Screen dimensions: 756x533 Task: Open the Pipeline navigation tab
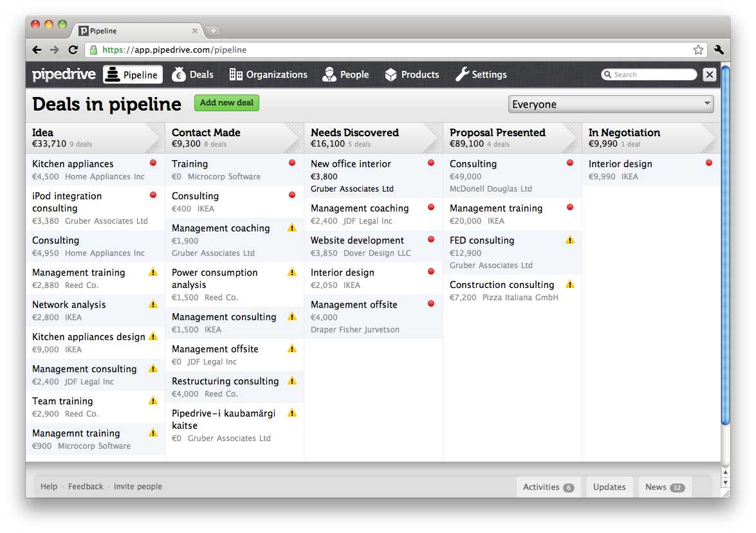coord(133,75)
